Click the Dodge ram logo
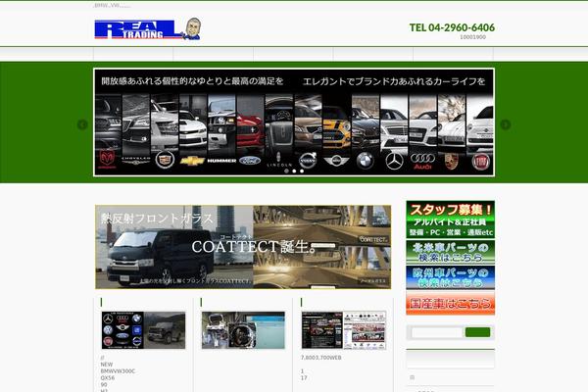The image size is (588, 392). point(107,159)
